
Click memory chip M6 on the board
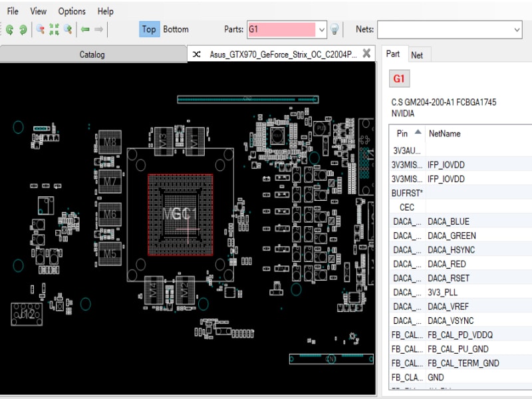point(110,214)
